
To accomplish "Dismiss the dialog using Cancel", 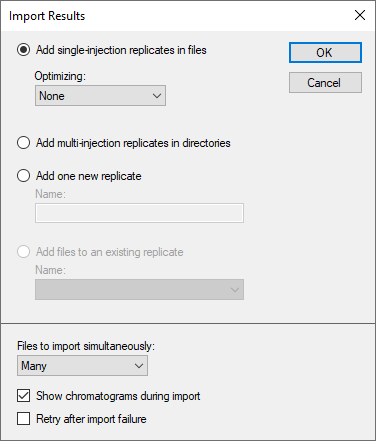I will [x=325, y=83].
